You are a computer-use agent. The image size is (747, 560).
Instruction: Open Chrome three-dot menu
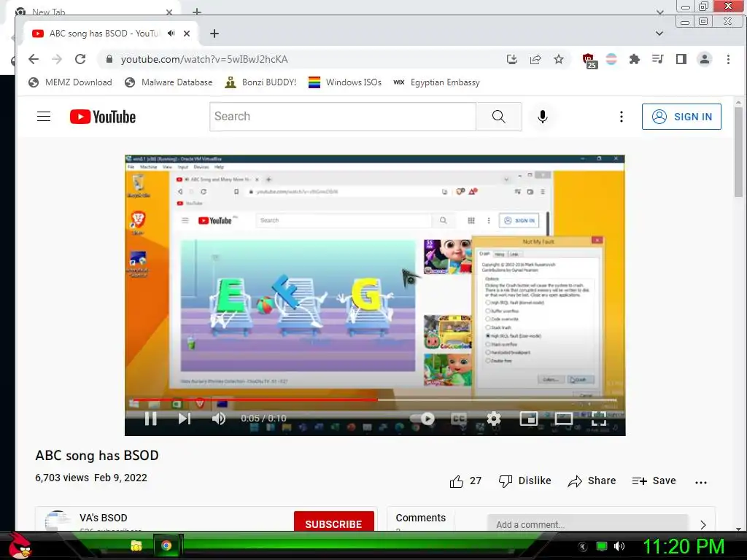click(728, 59)
